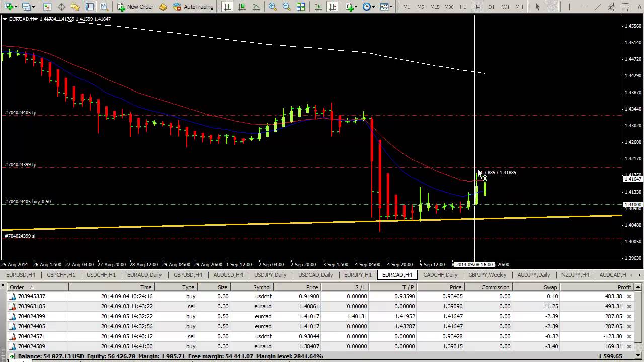Click the Balance summary line
Viewport: 644px width, 362px height.
pyautogui.click(x=321, y=356)
